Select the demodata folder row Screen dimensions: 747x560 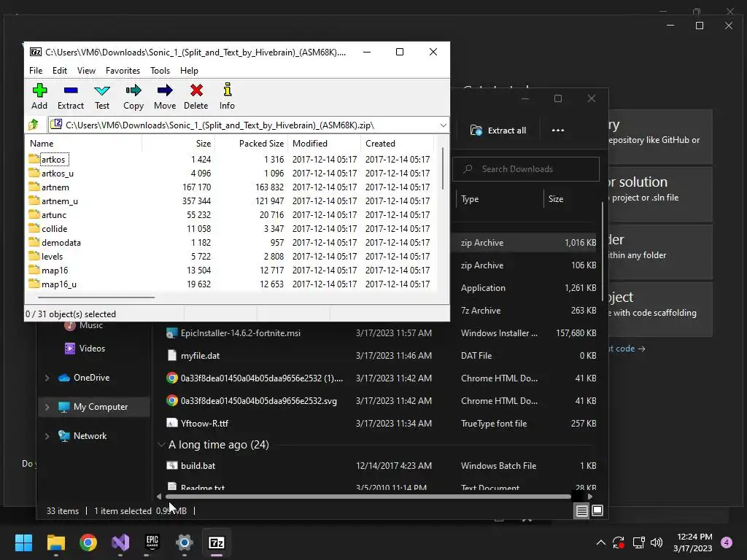[230, 242]
